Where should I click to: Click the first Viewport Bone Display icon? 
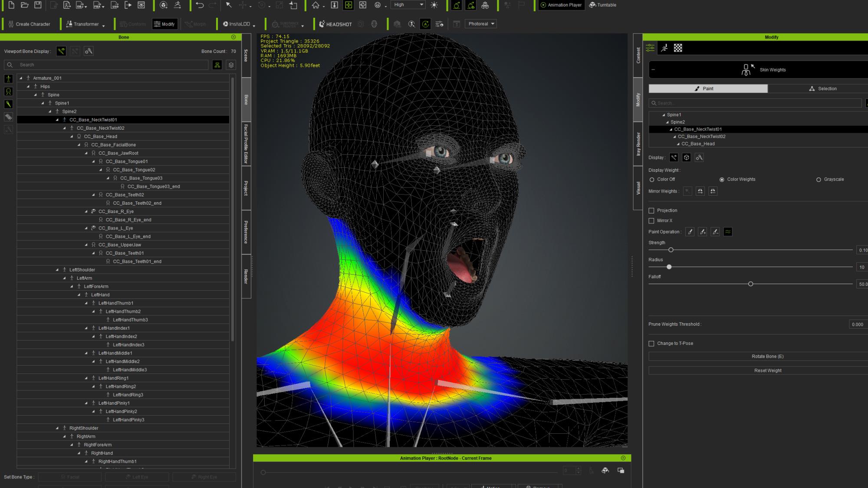pyautogui.click(x=61, y=51)
